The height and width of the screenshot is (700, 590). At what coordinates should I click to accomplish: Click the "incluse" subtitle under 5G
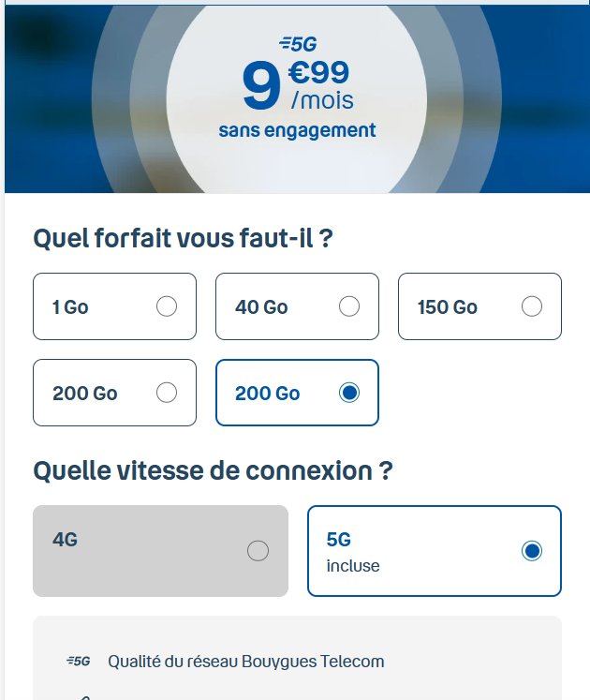coord(353,566)
